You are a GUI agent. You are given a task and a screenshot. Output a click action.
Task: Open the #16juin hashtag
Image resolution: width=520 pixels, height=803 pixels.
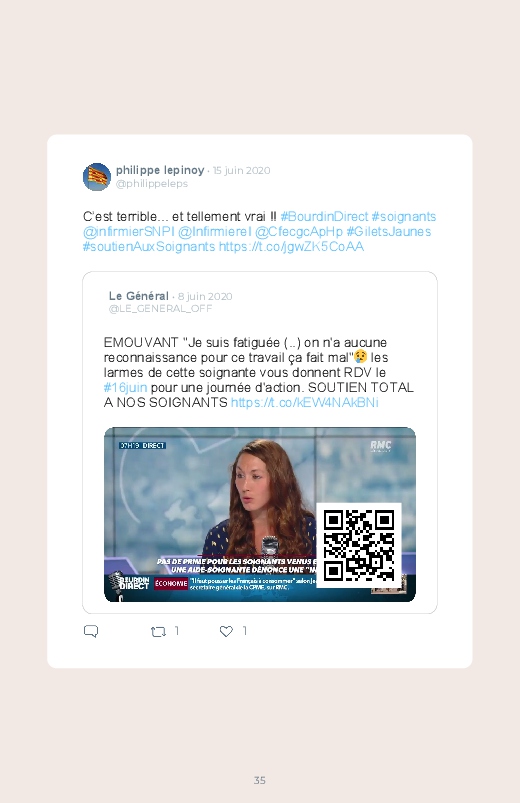point(126,387)
